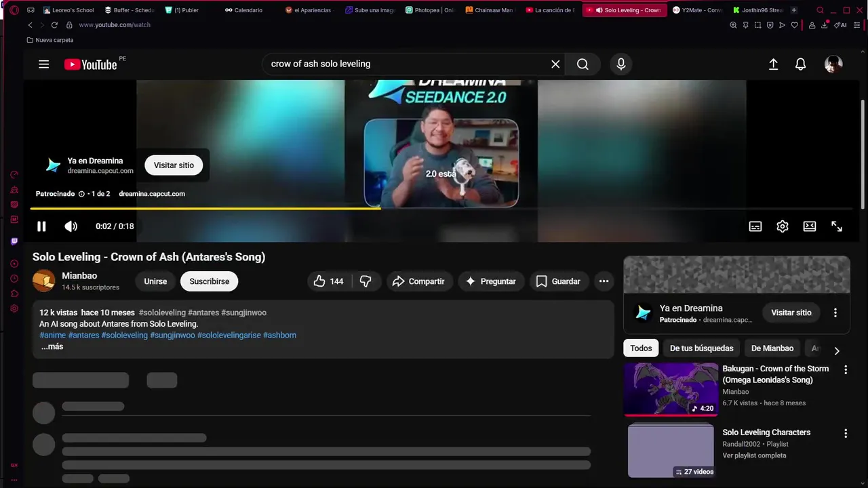Viewport: 868px width, 488px height.
Task: Focus the YouTube search input field
Action: tap(407, 64)
